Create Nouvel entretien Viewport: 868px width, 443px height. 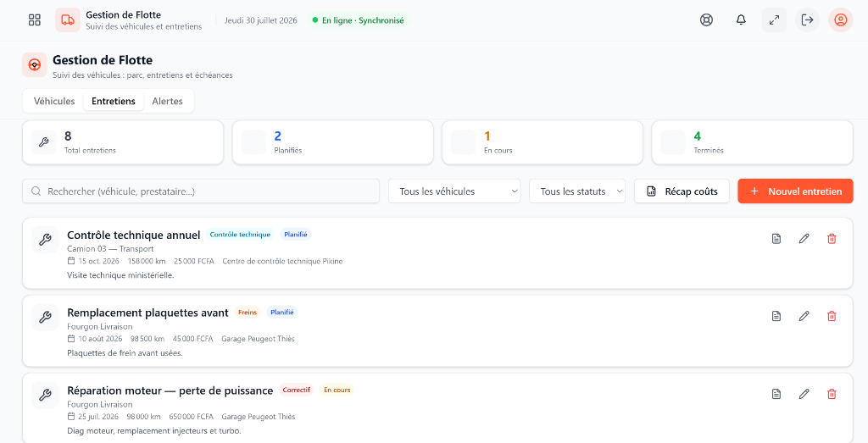pyautogui.click(x=795, y=191)
